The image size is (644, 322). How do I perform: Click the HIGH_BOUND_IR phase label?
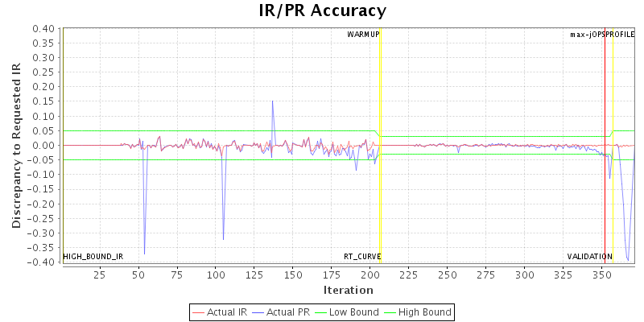click(93, 256)
